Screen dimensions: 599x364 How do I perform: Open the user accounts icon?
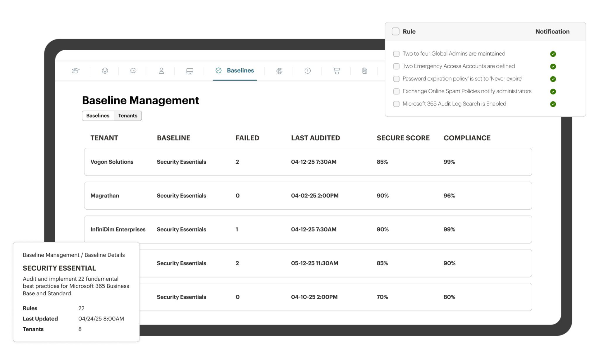coord(161,71)
